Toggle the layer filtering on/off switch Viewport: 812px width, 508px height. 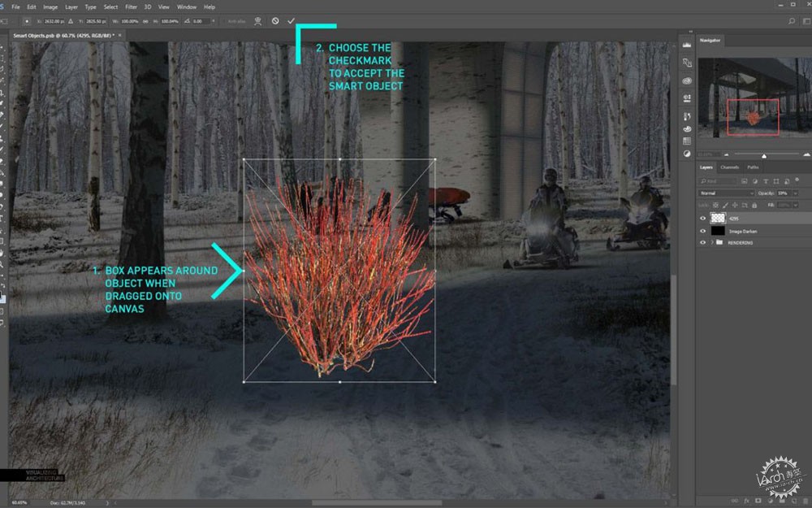point(797,180)
